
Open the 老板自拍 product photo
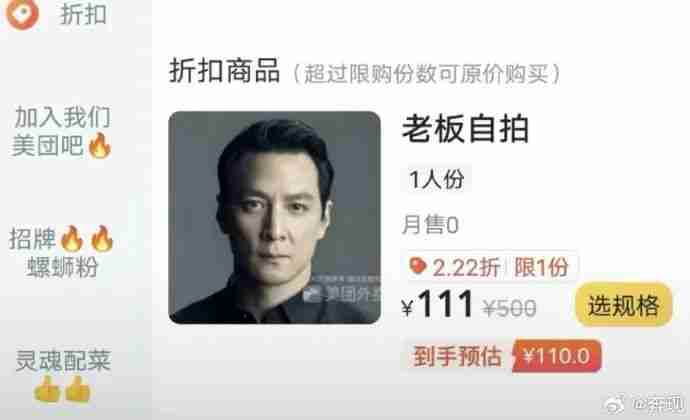pyautogui.click(x=275, y=217)
